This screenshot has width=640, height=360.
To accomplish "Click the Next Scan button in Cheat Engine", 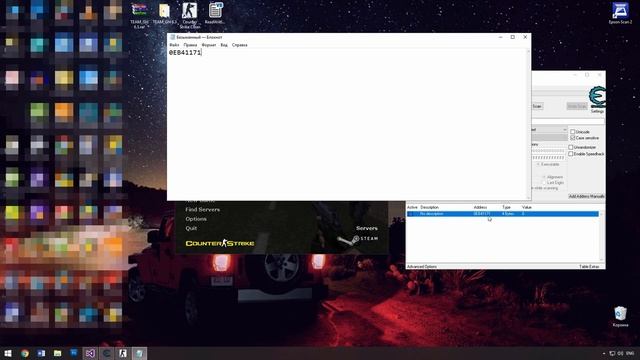I will tap(537, 106).
